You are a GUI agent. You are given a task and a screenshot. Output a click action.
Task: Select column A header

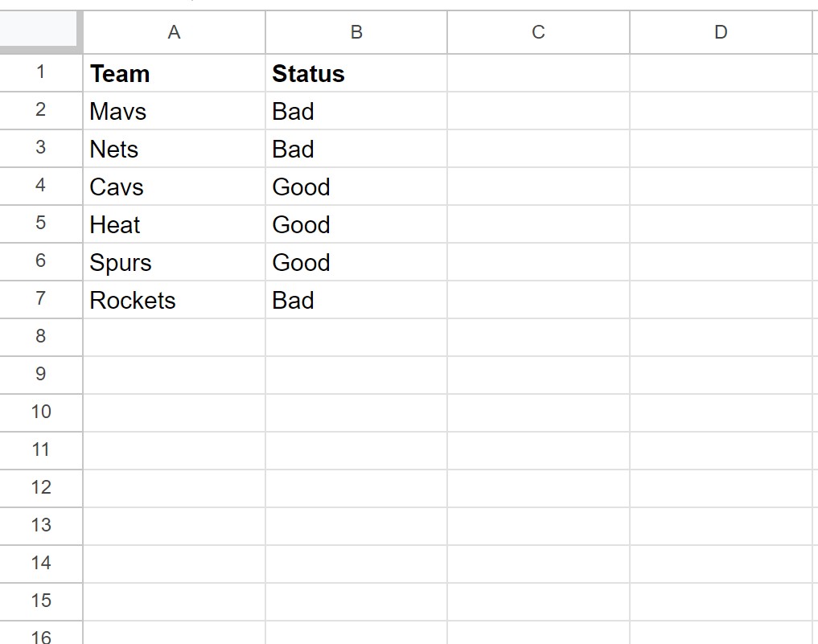[x=175, y=32]
